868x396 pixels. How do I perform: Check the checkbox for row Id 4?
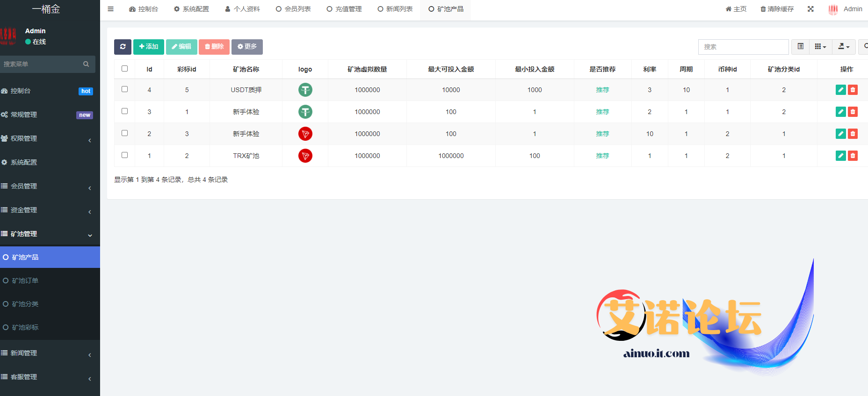tap(124, 89)
